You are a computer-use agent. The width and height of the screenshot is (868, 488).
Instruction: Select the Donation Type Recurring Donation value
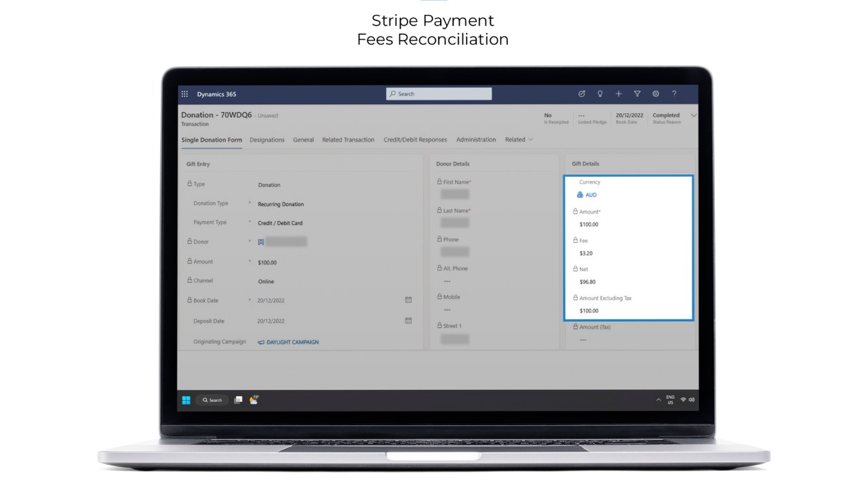tap(281, 204)
